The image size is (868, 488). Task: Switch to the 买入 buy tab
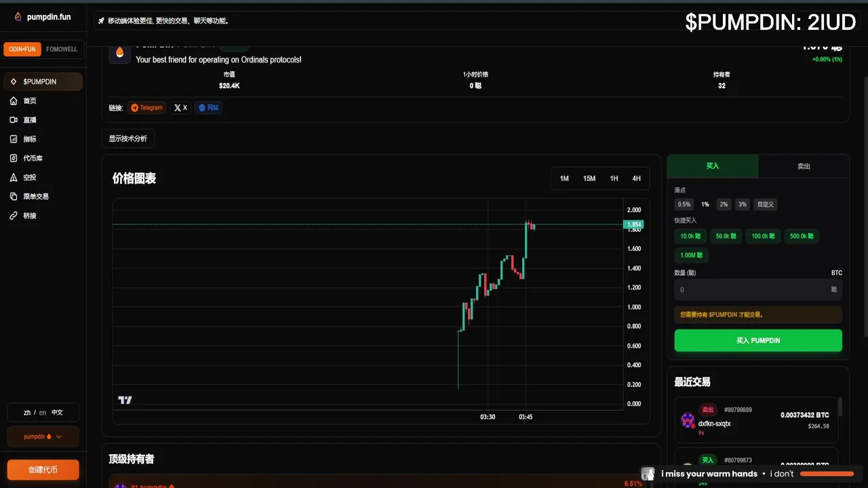[x=713, y=166]
